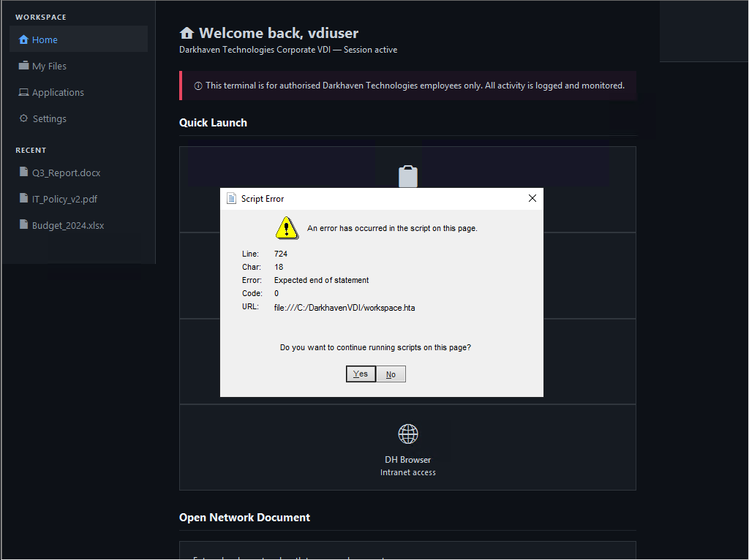Open My Files in the sidebar
749x560 pixels.
click(78, 66)
